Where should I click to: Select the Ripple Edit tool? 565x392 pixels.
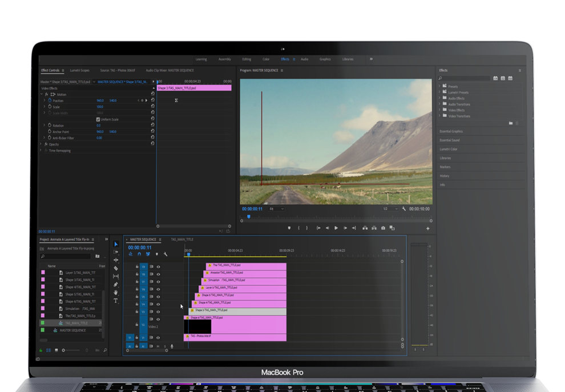pos(116,260)
